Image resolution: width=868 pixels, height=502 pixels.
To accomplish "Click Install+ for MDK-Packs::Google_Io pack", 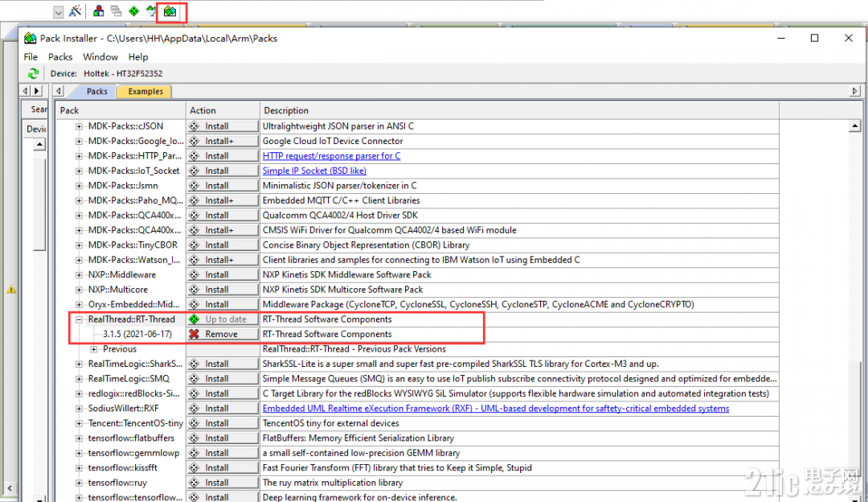I will pyautogui.click(x=223, y=142).
